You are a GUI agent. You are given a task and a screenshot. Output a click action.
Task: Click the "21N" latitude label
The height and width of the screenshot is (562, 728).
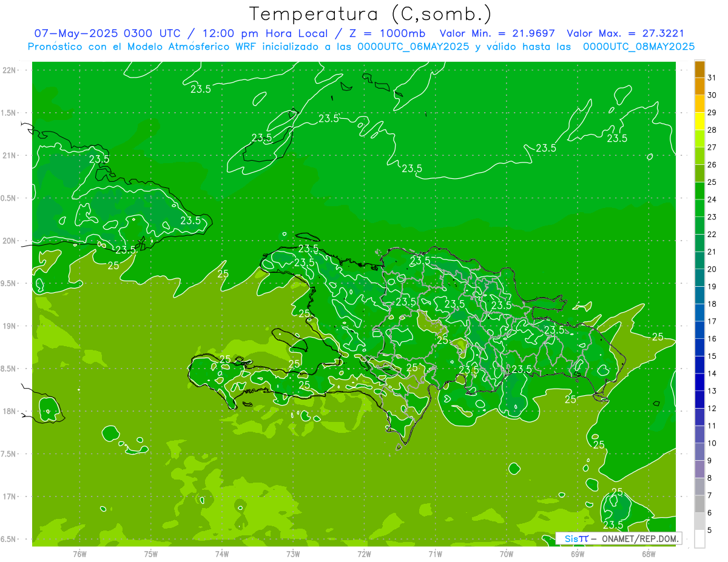click(10, 155)
